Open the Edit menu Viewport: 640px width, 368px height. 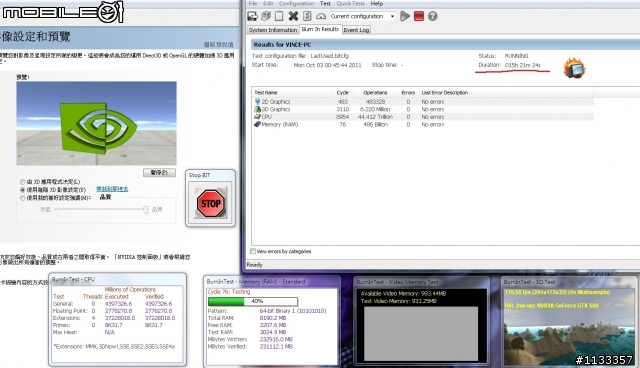pyautogui.click(x=268, y=4)
